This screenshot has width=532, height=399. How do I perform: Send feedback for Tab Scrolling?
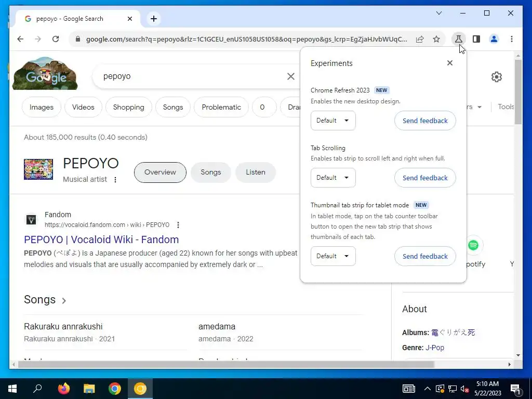click(x=425, y=178)
